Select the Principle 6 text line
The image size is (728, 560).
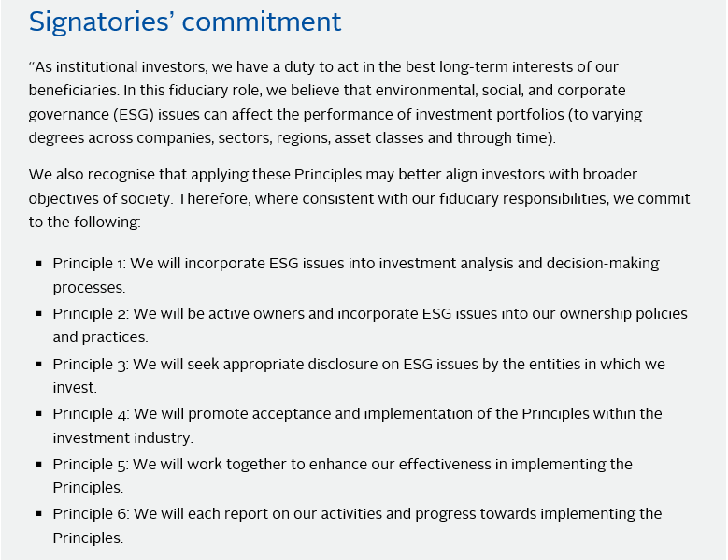[x=356, y=513]
